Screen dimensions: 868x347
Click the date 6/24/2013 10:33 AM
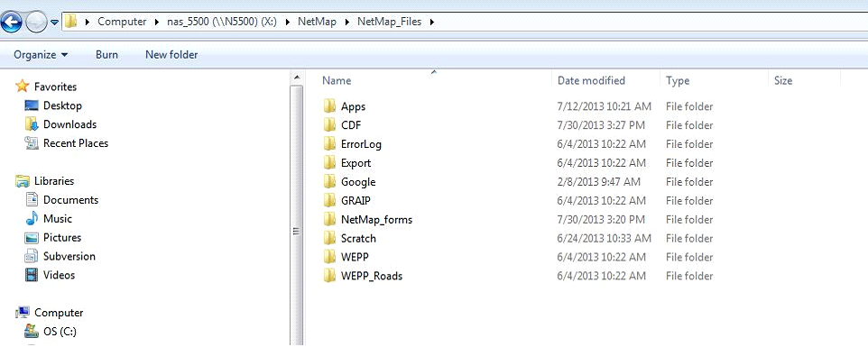[604, 239]
